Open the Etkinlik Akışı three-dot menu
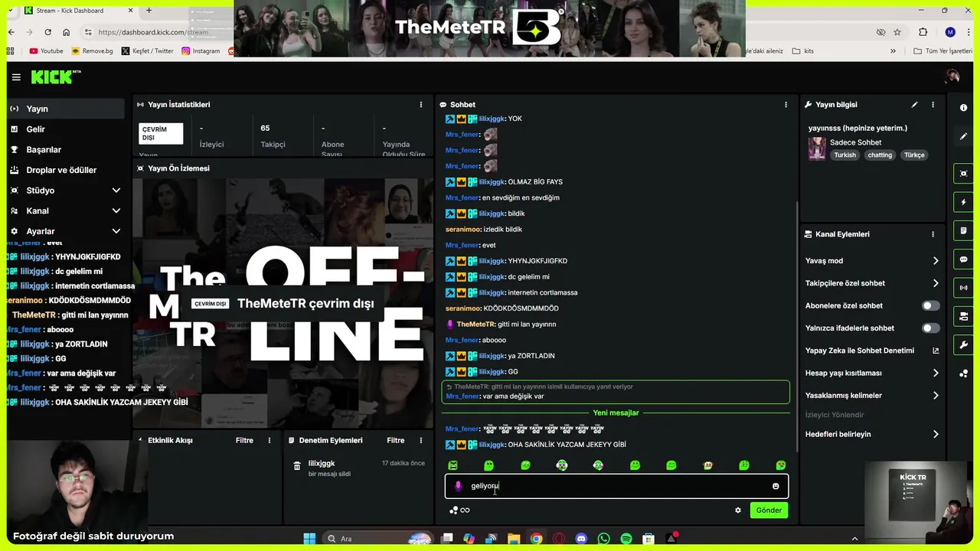The width and height of the screenshot is (980, 551). point(269,440)
